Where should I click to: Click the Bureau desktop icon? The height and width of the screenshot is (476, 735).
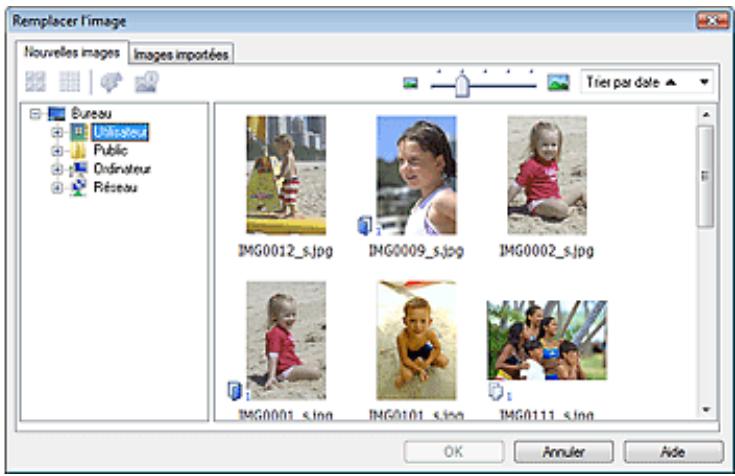pos(57,114)
